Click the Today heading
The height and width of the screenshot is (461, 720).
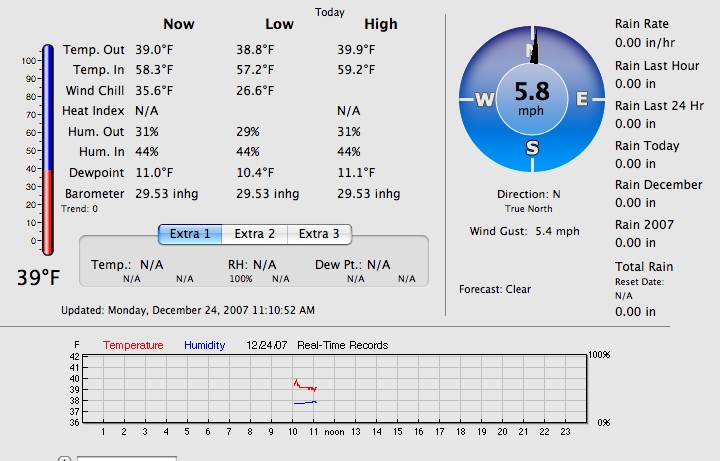330,12
